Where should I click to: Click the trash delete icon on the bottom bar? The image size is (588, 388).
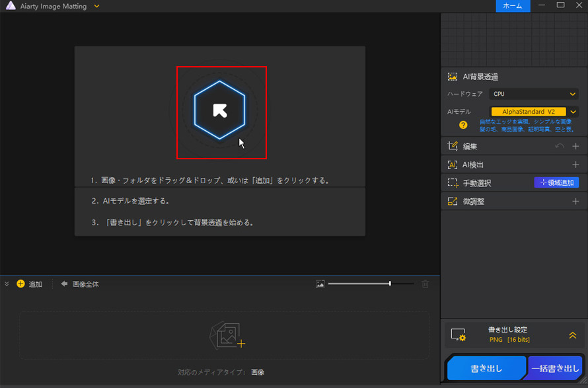425,284
